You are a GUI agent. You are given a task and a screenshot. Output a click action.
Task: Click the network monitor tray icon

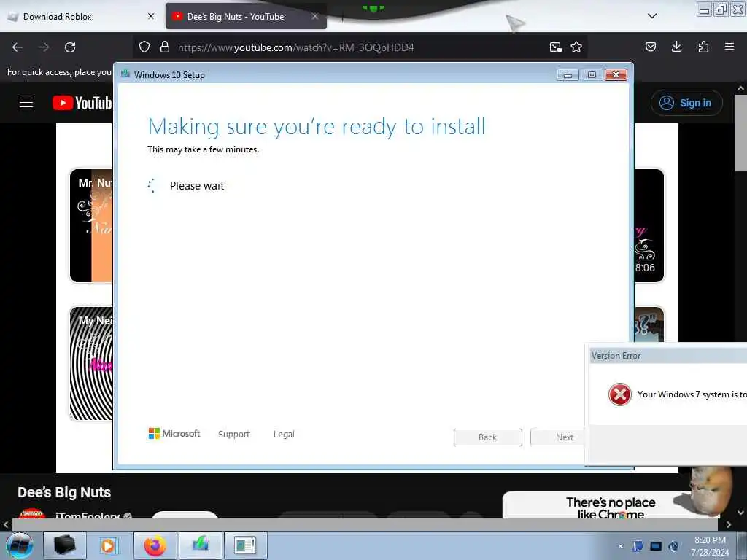pos(656,546)
